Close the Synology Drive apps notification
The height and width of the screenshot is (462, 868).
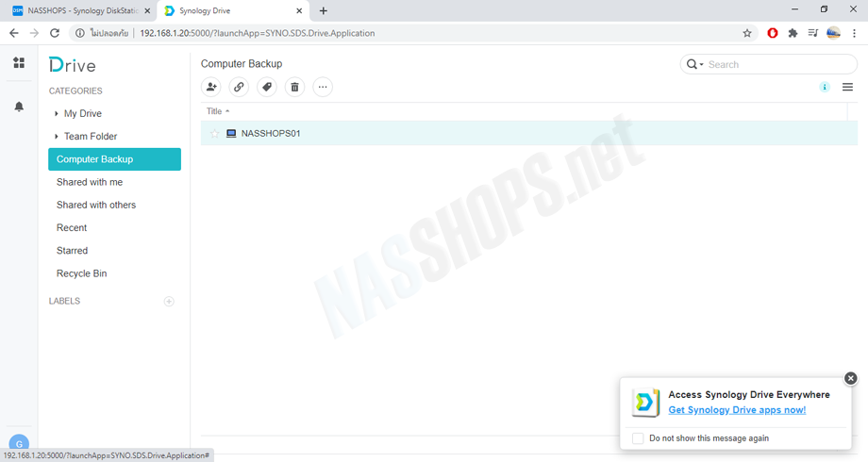(851, 378)
